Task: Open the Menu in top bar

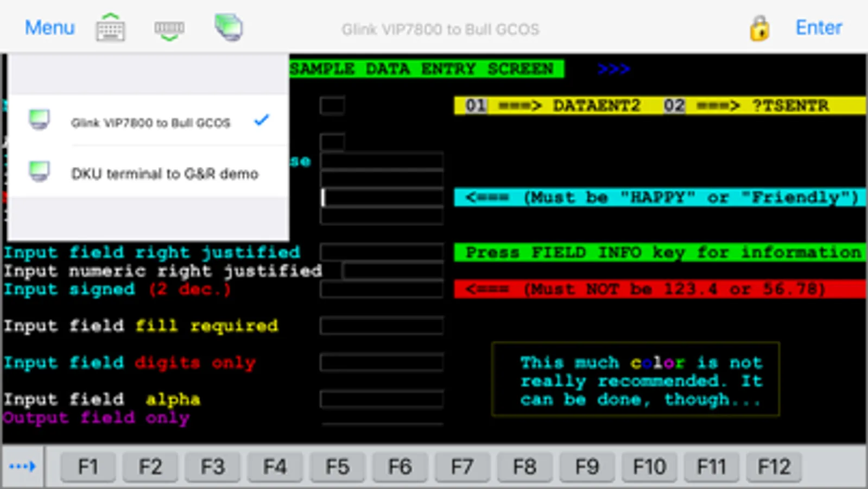Action: point(49,27)
